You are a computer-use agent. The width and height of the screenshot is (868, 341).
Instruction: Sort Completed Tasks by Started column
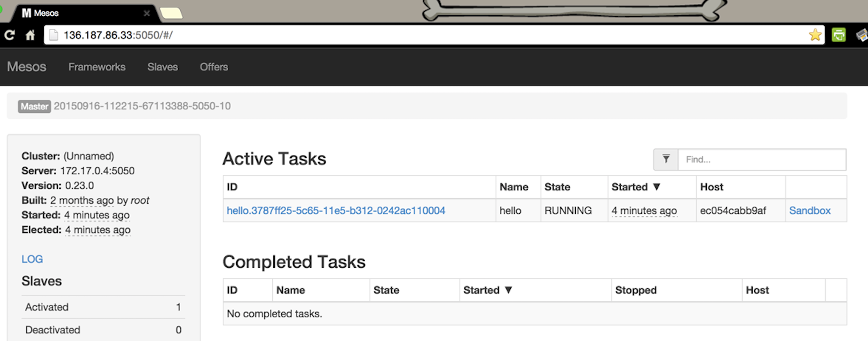point(488,290)
